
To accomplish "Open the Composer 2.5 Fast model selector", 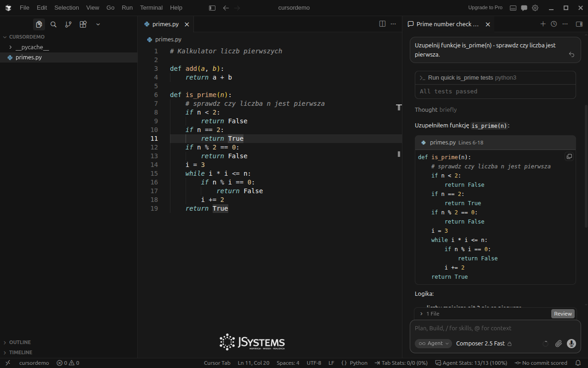I will pos(484,344).
